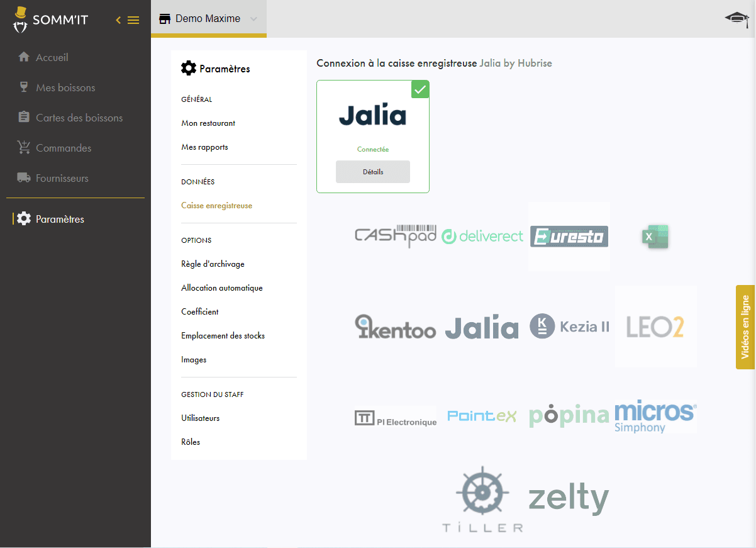Click the Jalia by Hubrise heading text
Screen dimensions: 756x548
click(516, 64)
